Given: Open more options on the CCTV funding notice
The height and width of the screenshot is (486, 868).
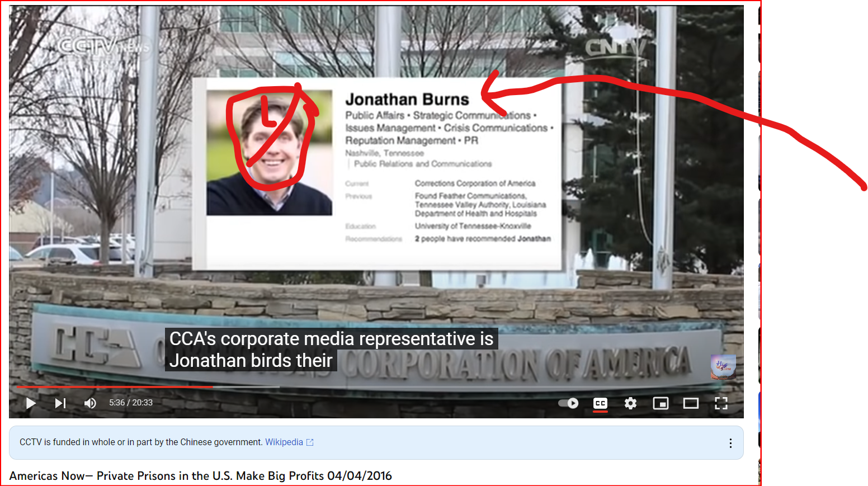Looking at the screenshot, I should pos(730,443).
